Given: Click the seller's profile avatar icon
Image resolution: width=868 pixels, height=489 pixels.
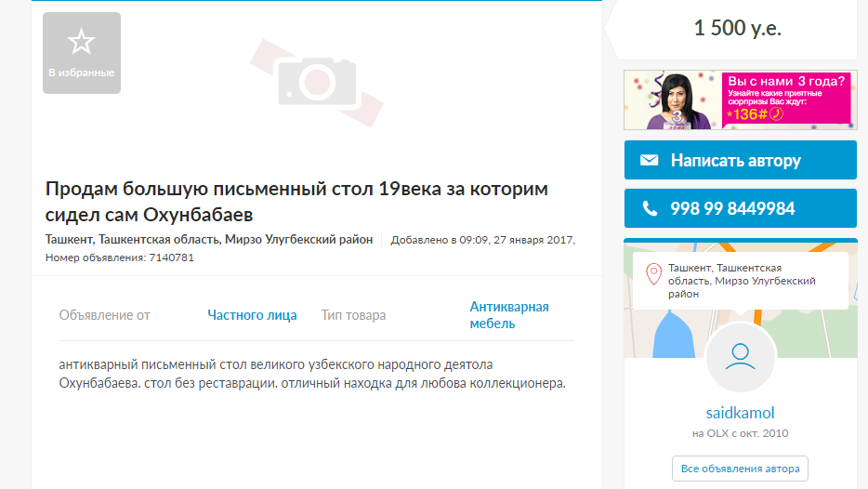Looking at the screenshot, I should click(x=740, y=357).
